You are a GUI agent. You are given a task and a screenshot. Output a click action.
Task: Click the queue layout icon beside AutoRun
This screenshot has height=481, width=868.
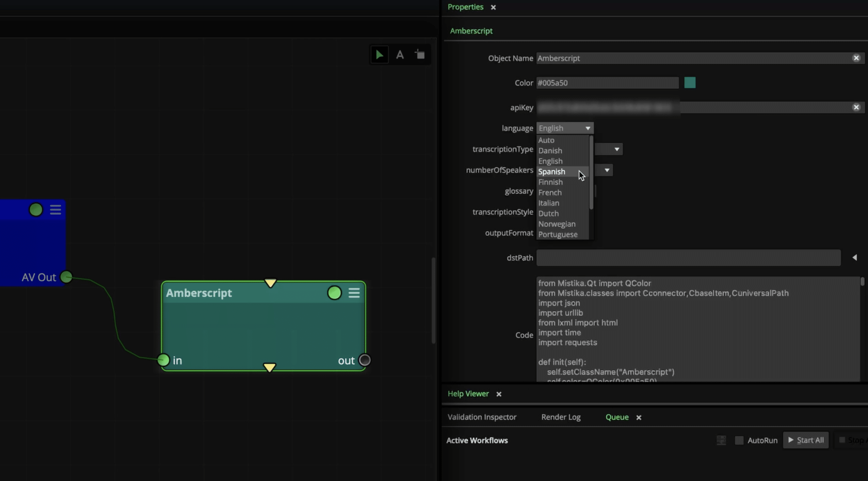click(x=721, y=440)
